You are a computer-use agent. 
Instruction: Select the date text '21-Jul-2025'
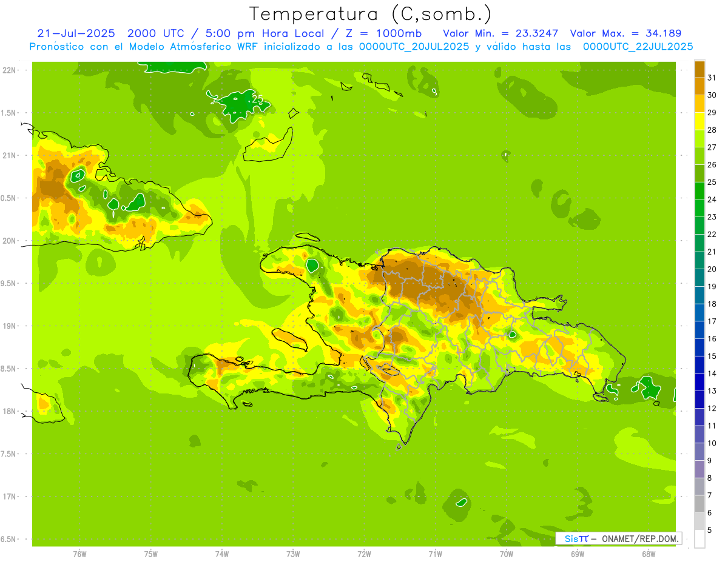click(x=76, y=33)
